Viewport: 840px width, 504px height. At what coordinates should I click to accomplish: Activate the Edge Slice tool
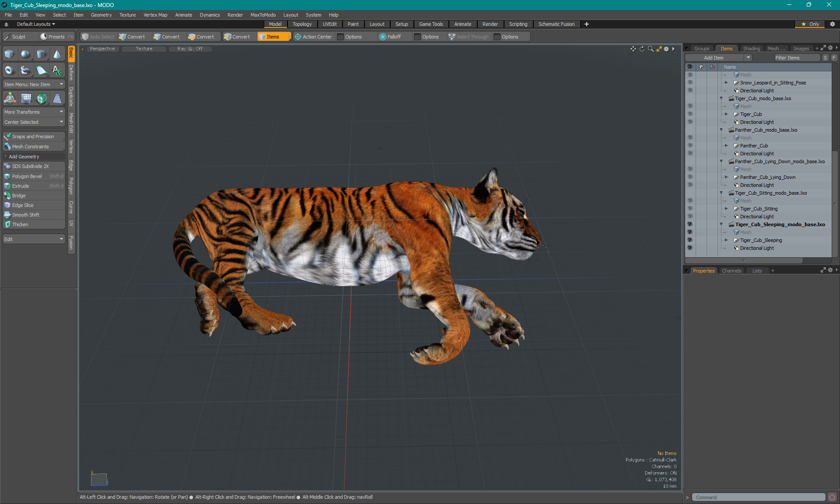click(x=34, y=205)
